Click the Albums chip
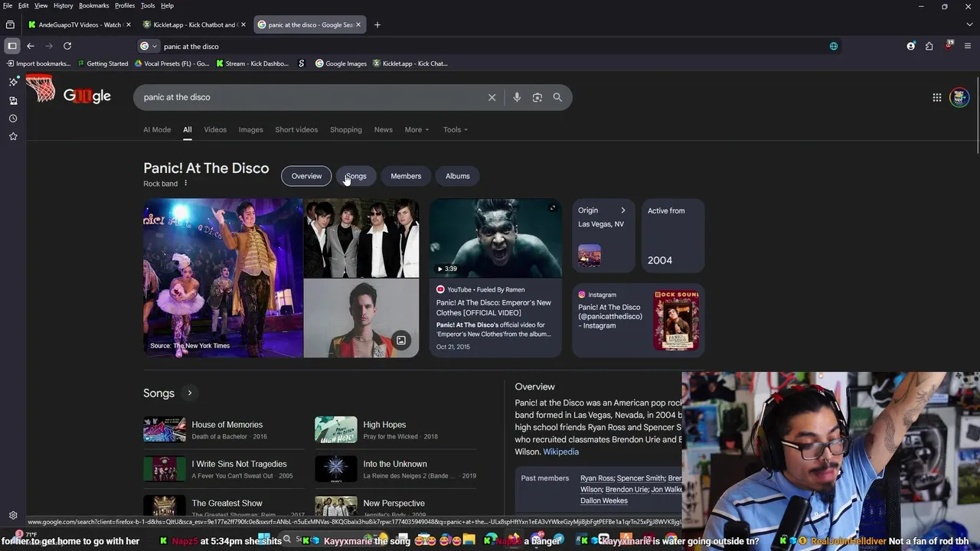Screen dimensions: 980x551 (458, 176)
